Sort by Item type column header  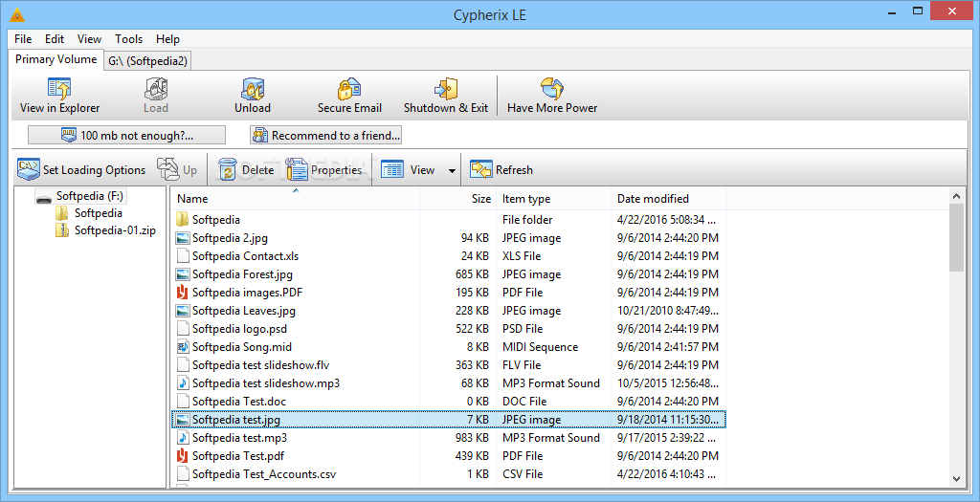(554, 199)
